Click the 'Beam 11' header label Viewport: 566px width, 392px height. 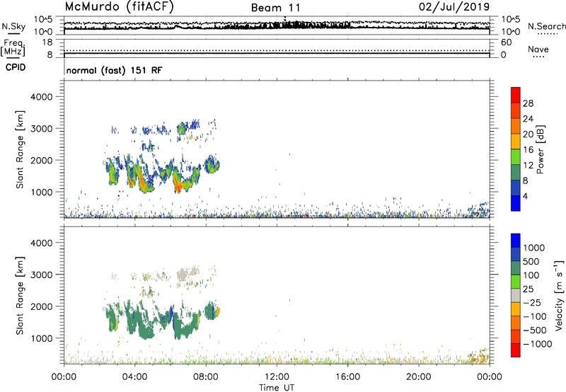click(276, 8)
